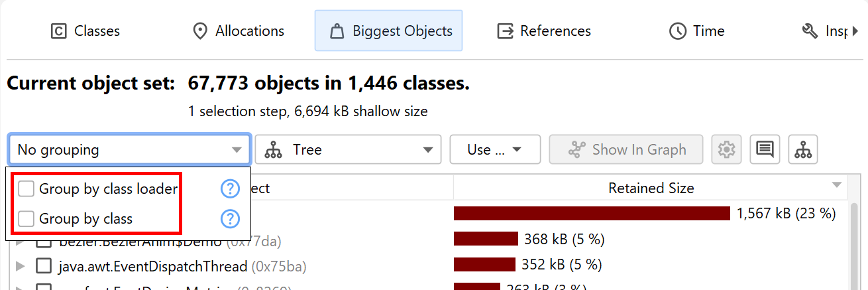868x290 pixels.
Task: Click help icon next to Group by class loader
Action: [x=229, y=189]
